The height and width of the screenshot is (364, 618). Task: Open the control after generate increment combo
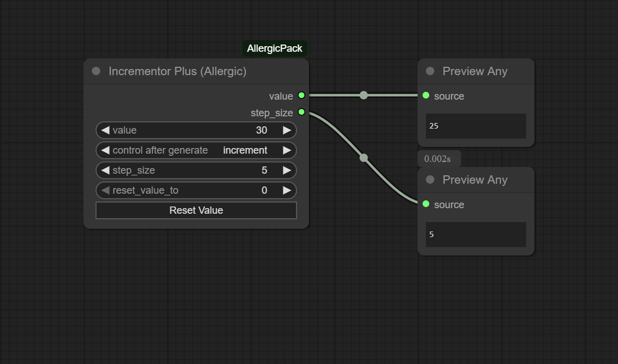click(197, 150)
